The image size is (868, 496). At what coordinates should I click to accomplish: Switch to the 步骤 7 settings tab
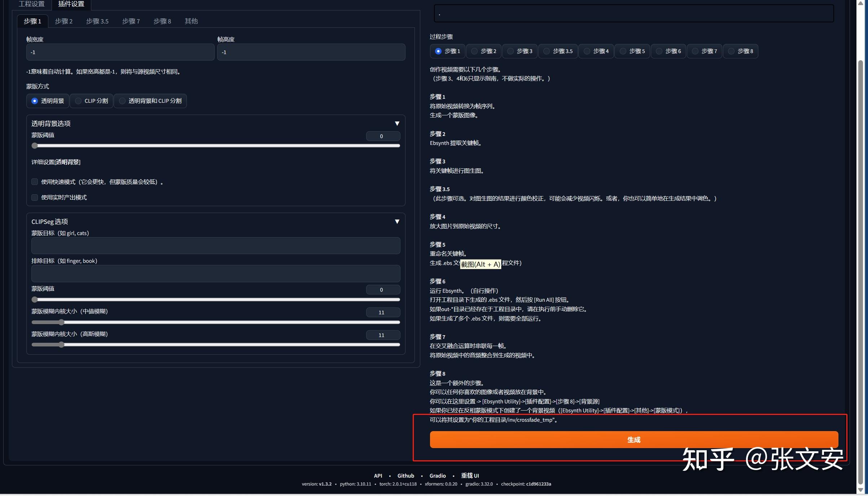(131, 21)
